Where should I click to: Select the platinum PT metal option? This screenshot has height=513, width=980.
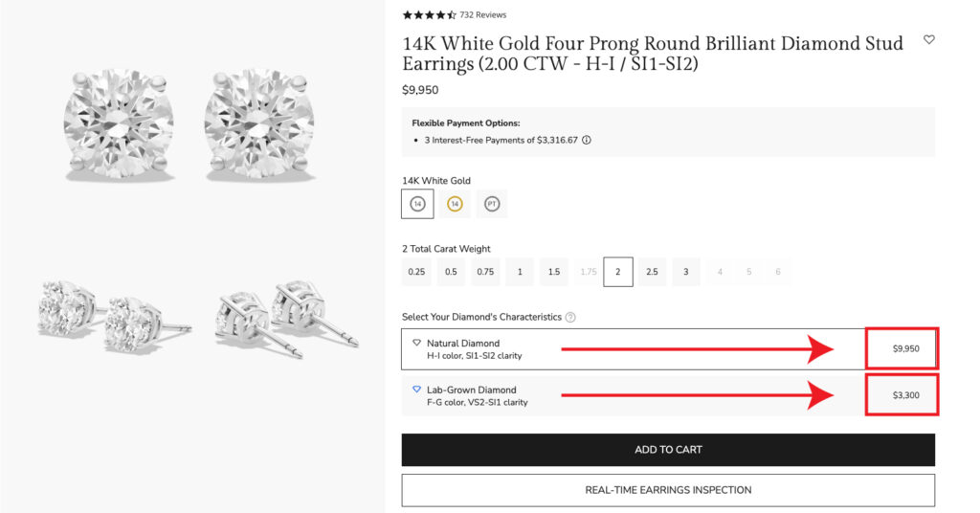(x=491, y=204)
